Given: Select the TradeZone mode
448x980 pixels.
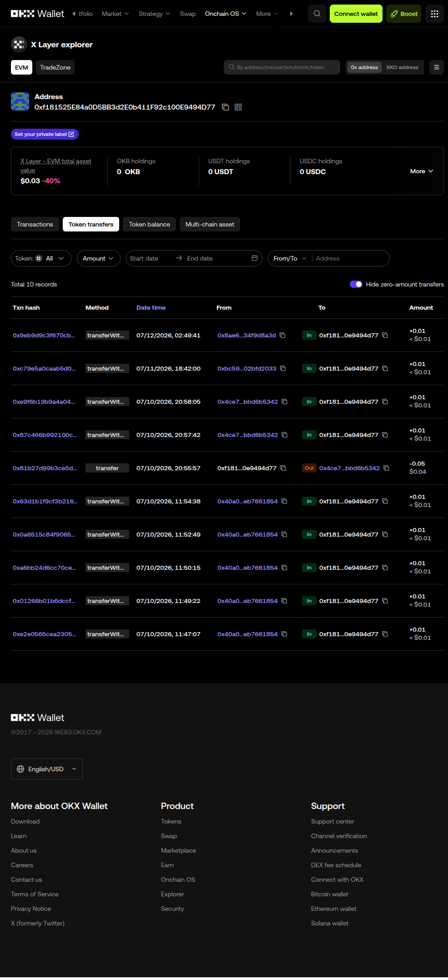Looking at the screenshot, I should (x=55, y=67).
